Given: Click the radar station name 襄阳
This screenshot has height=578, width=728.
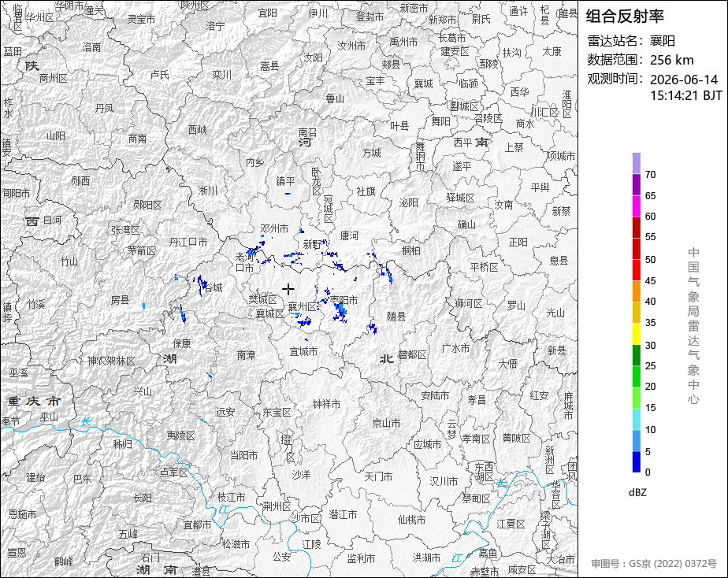Looking at the screenshot, I should tap(663, 41).
